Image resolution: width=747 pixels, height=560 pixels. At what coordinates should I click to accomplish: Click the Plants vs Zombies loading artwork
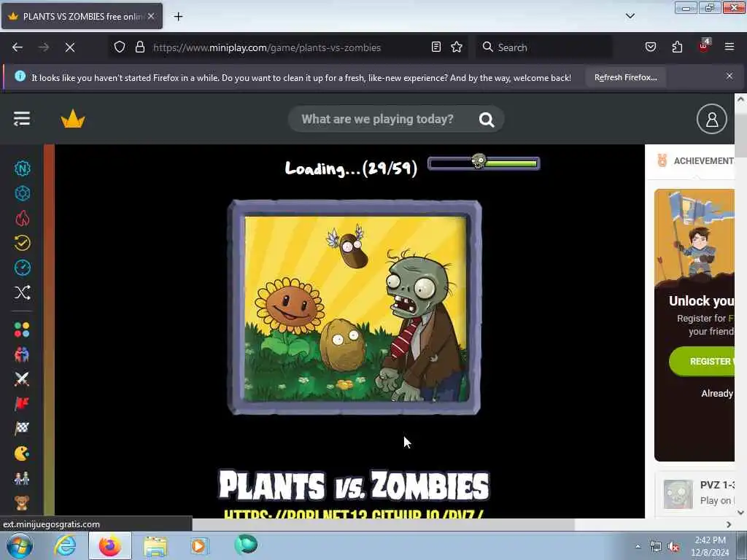pyautogui.click(x=355, y=308)
